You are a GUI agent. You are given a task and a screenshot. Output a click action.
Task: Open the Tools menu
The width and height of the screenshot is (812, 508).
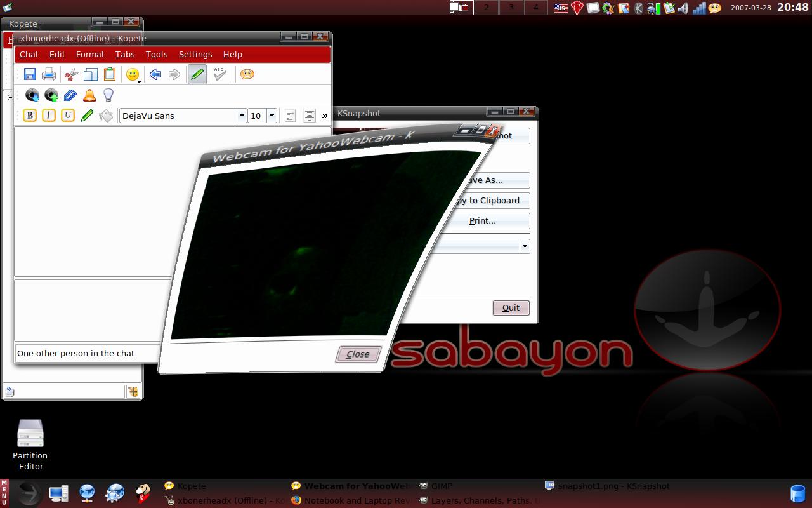pos(157,55)
